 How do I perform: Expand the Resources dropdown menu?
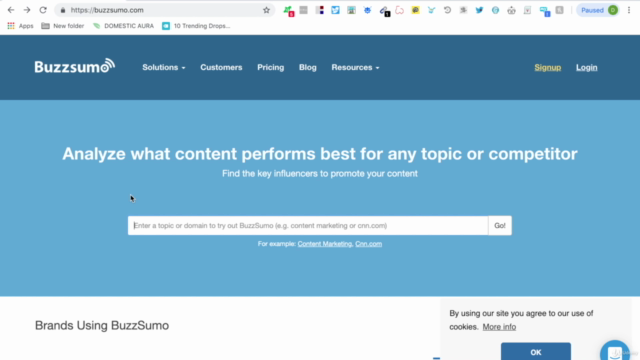click(355, 67)
